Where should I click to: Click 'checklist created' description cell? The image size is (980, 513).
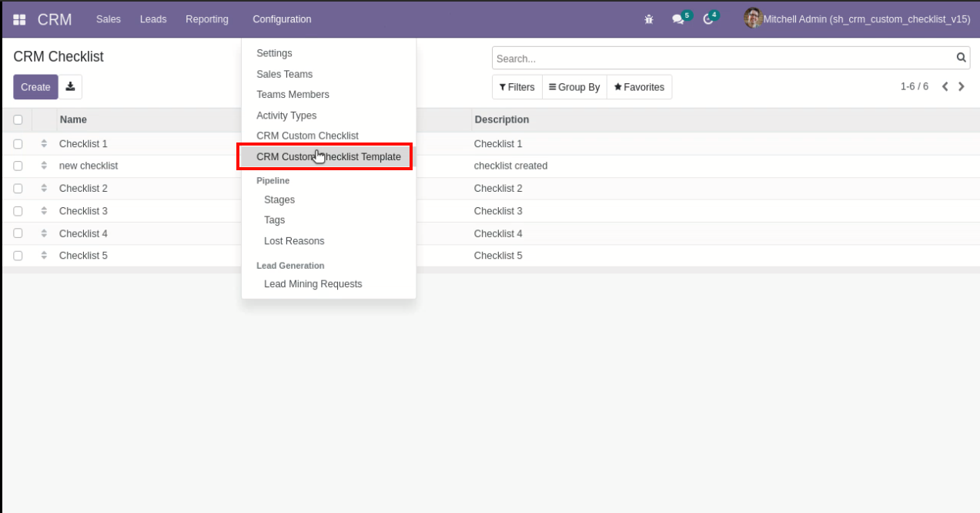pyautogui.click(x=510, y=166)
